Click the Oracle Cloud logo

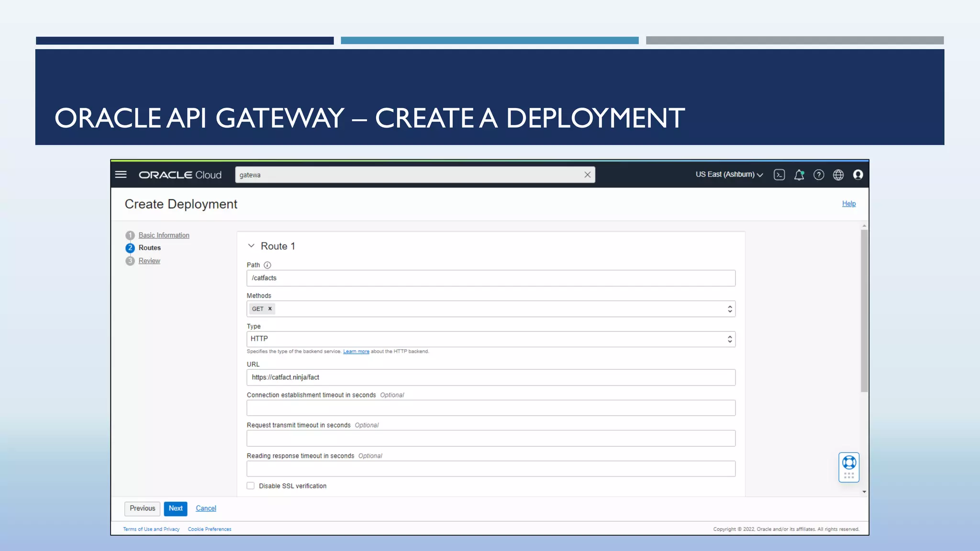180,175
